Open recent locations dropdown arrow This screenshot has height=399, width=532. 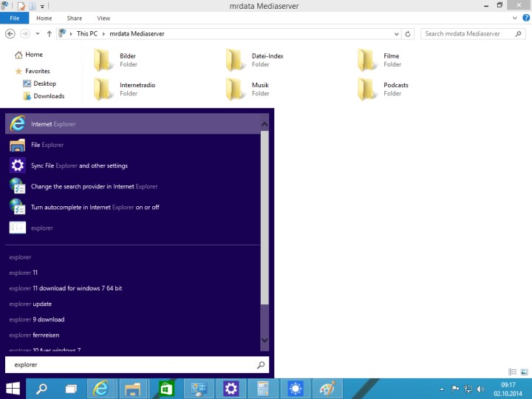38,33
